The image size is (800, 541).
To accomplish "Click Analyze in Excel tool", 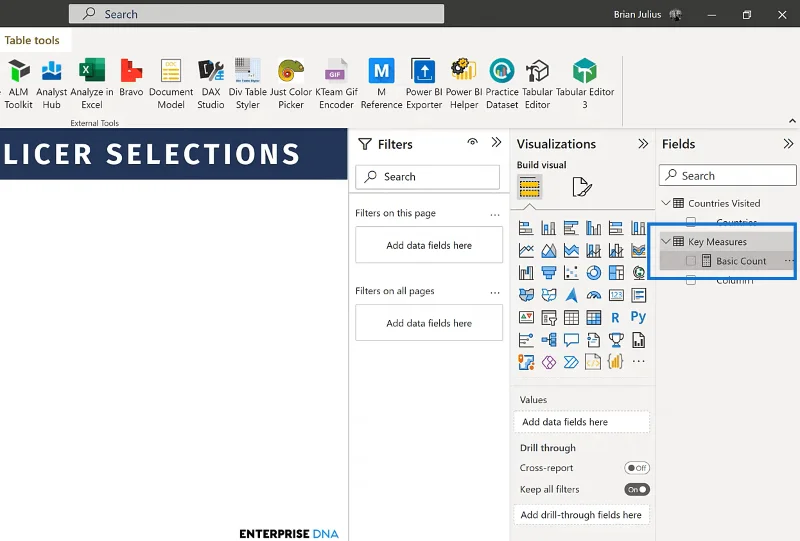I will (92, 84).
